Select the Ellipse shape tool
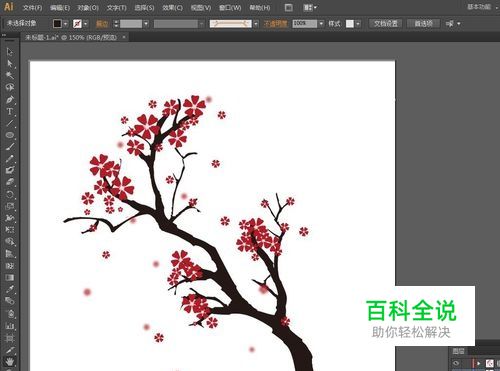 pyautogui.click(x=10, y=135)
